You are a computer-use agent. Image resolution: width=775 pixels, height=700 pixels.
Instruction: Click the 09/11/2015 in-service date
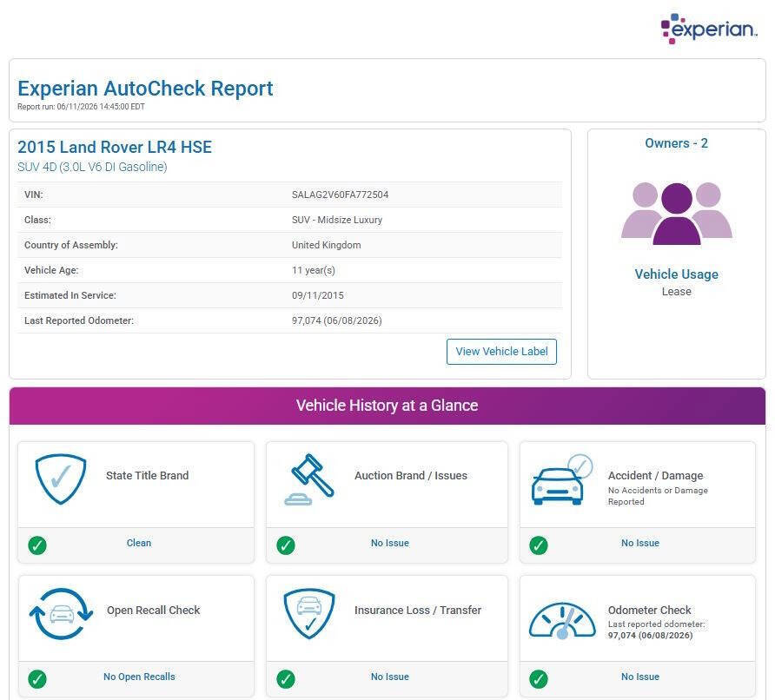pos(318,295)
